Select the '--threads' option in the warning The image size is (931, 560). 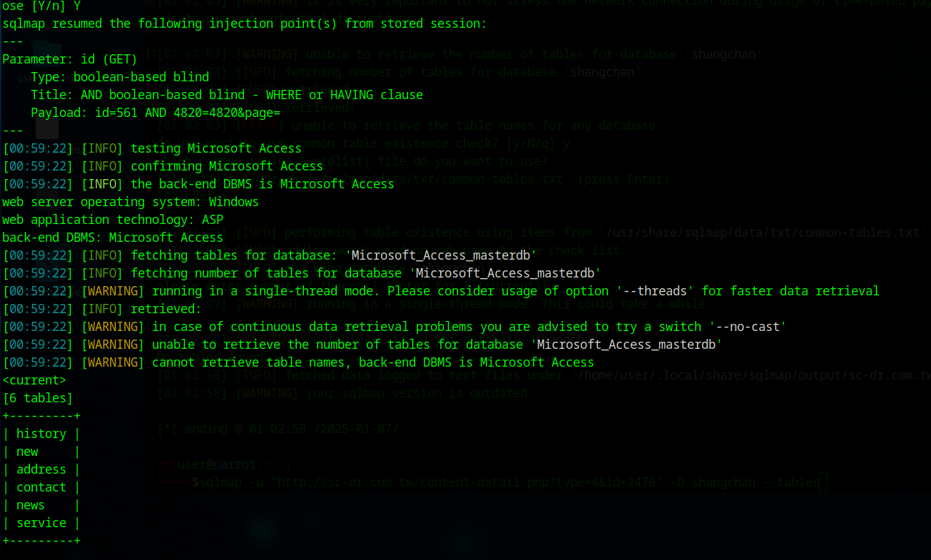(656, 291)
